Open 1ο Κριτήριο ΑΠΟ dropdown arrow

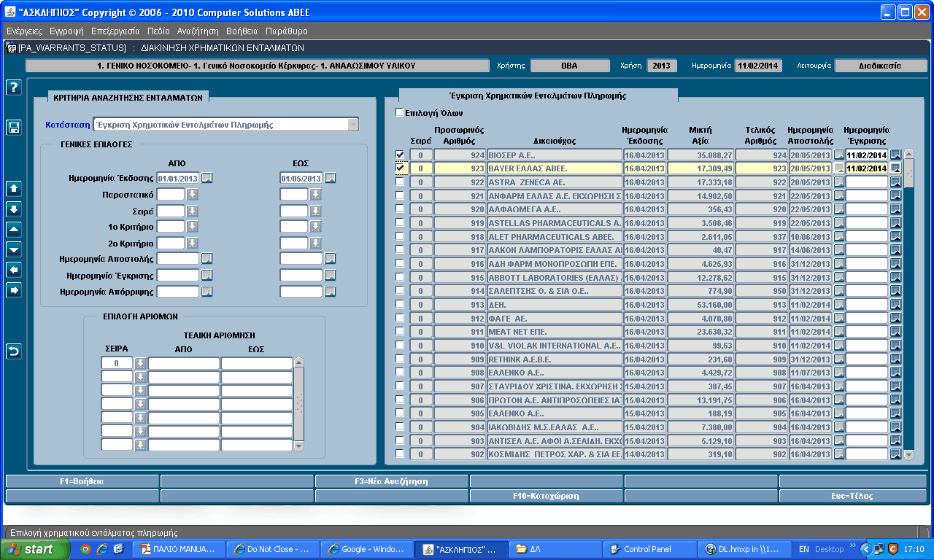tap(192, 226)
